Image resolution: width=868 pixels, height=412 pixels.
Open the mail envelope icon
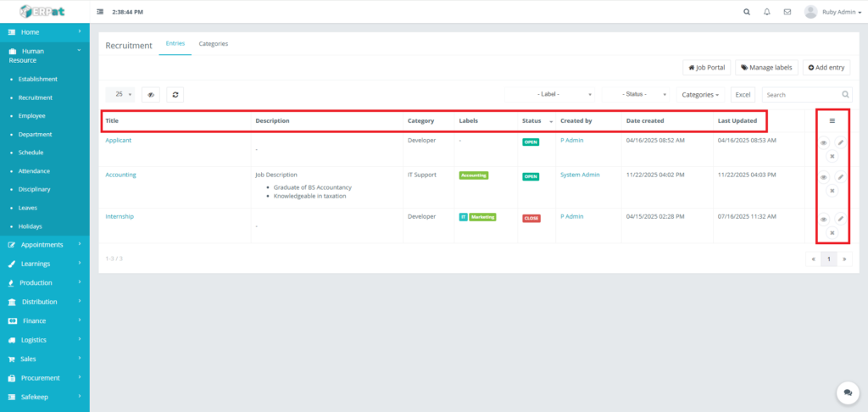[787, 12]
